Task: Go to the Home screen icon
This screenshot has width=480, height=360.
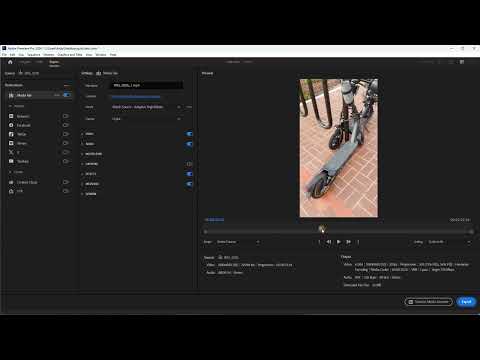Action: pyautogui.click(x=10, y=62)
